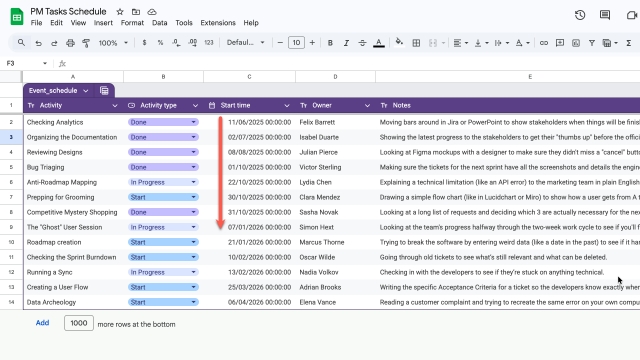Open Google Sheets home logo
The height and width of the screenshot is (360, 640).
(x=17, y=17)
